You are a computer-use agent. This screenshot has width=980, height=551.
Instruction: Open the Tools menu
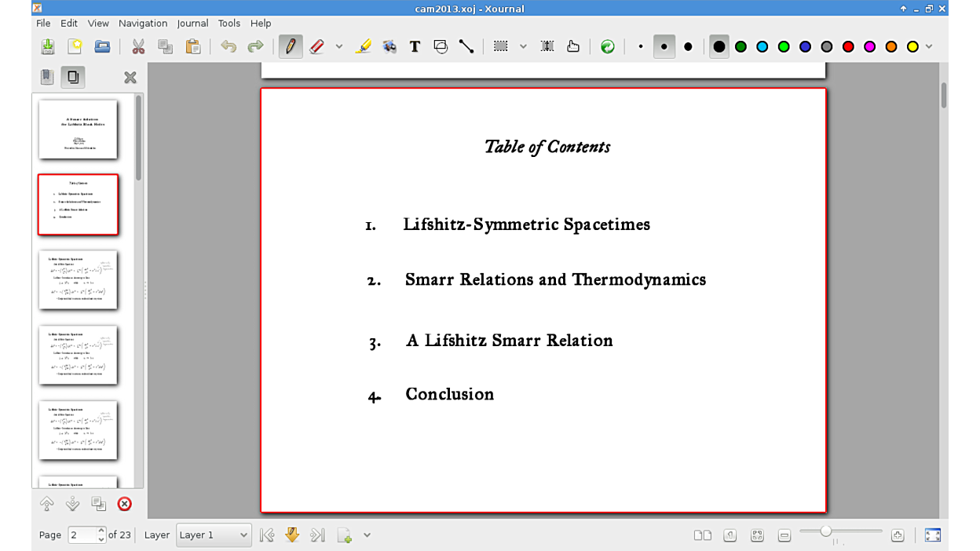pyautogui.click(x=229, y=24)
